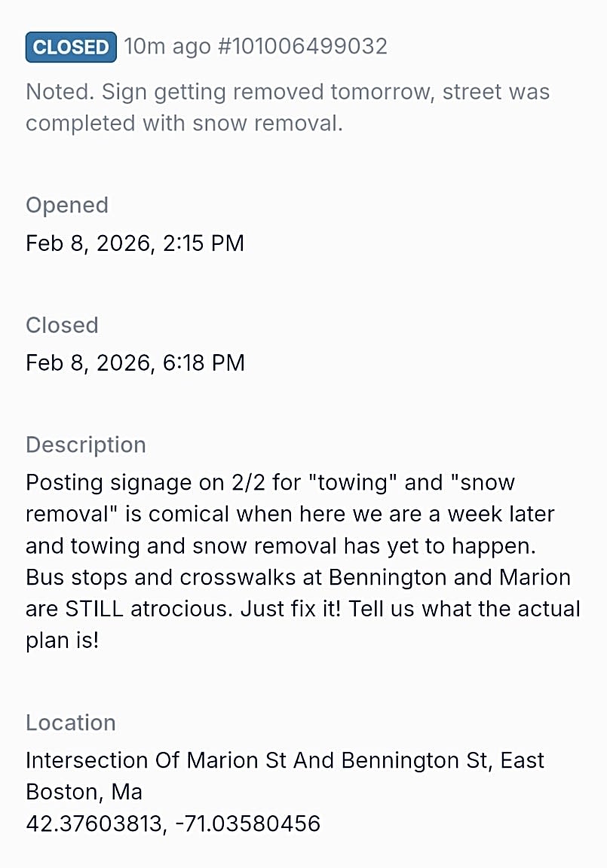
Task: Click the case number #101006499032
Action: [302, 47]
